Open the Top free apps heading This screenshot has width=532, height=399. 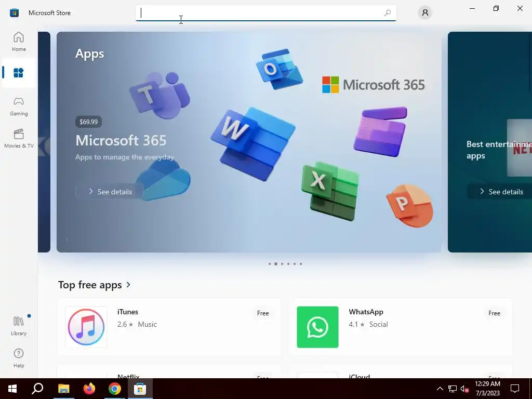(x=90, y=285)
